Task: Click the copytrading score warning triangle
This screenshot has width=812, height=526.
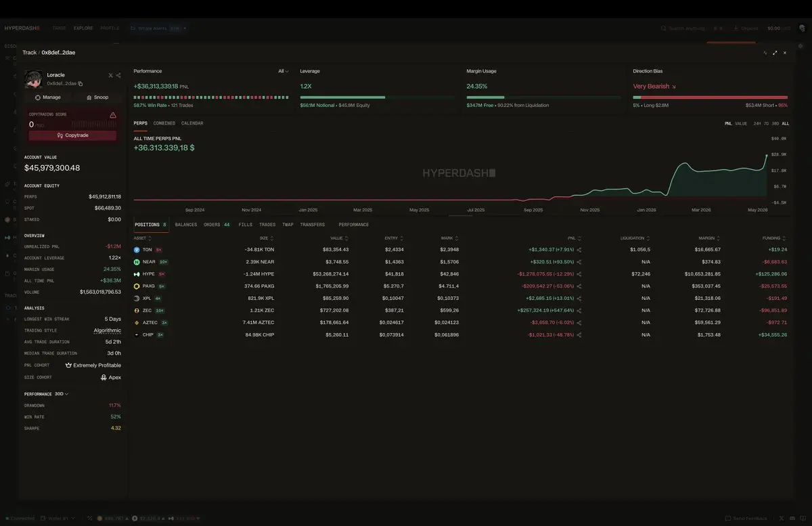Action: pyautogui.click(x=113, y=115)
